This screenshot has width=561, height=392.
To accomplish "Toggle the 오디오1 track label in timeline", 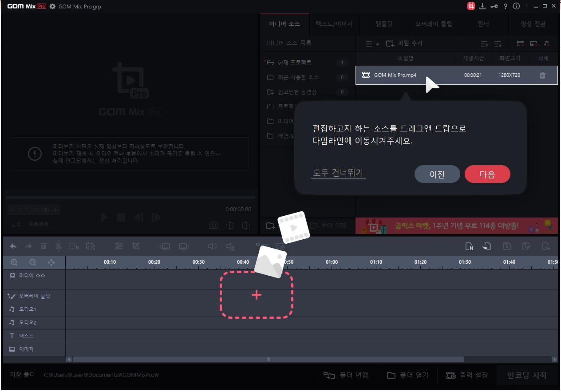I will coord(27,309).
